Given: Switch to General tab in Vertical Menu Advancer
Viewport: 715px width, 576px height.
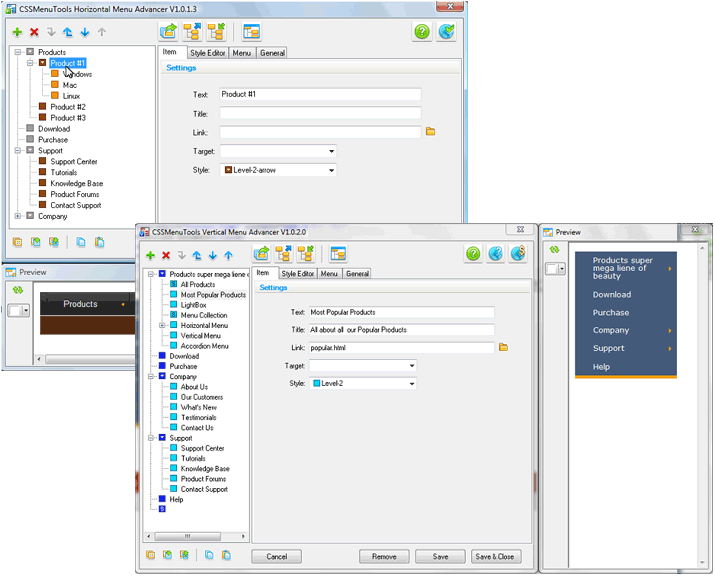Looking at the screenshot, I should coord(357,274).
